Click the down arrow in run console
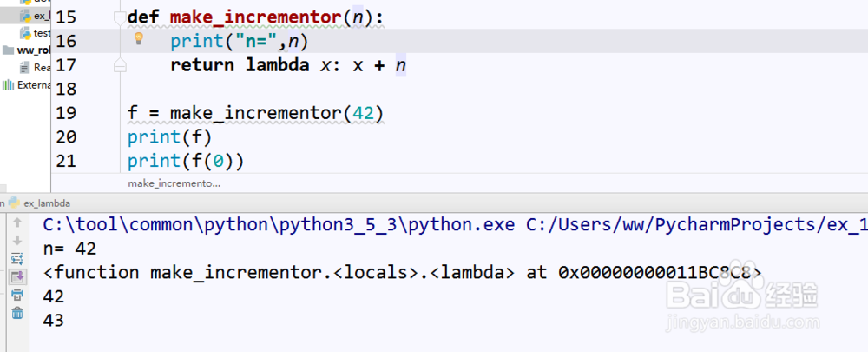868x352 pixels. (16, 240)
